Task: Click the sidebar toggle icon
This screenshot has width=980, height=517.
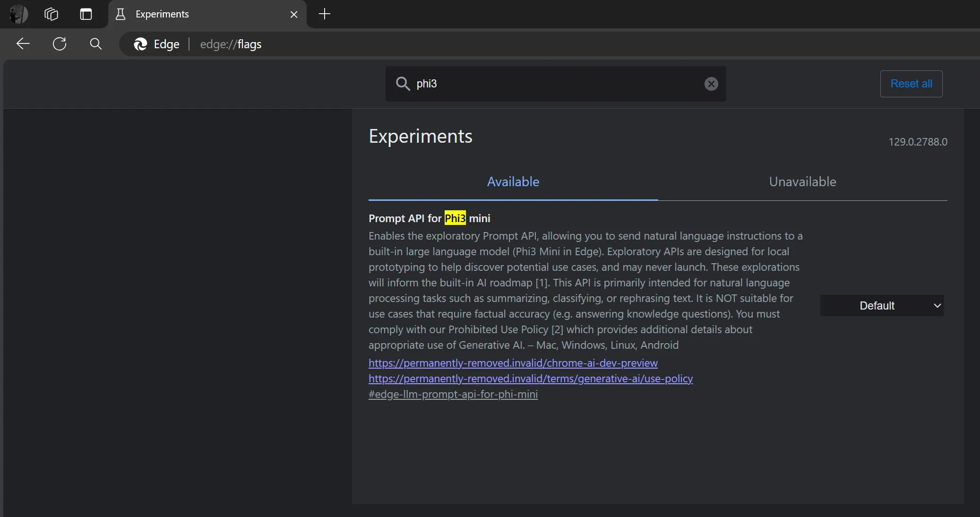Action: tap(86, 14)
